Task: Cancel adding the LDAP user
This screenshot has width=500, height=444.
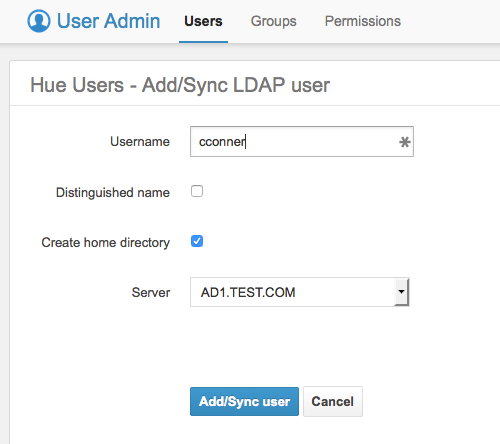Action: [333, 401]
